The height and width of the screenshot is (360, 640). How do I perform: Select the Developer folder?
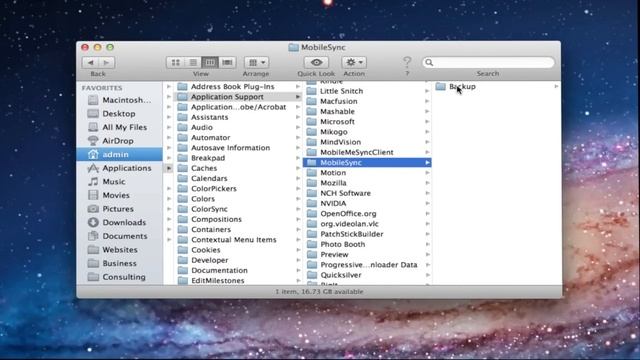coord(238,260)
